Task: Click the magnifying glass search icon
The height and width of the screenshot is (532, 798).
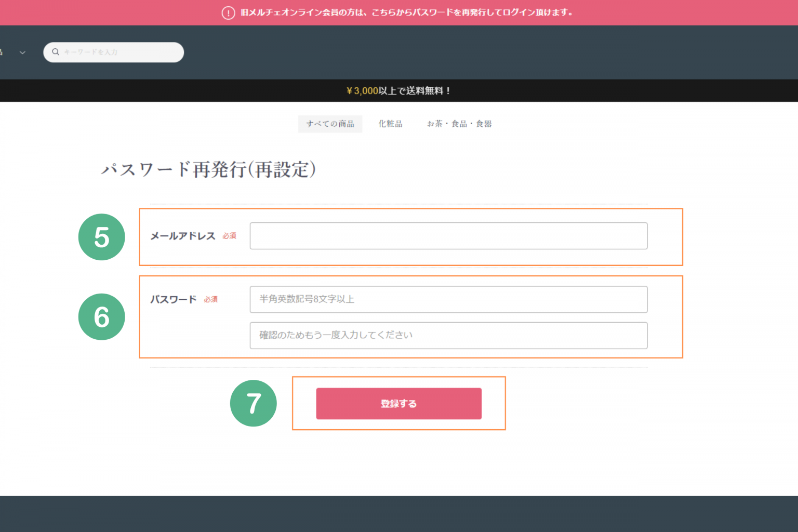Action: pyautogui.click(x=56, y=52)
